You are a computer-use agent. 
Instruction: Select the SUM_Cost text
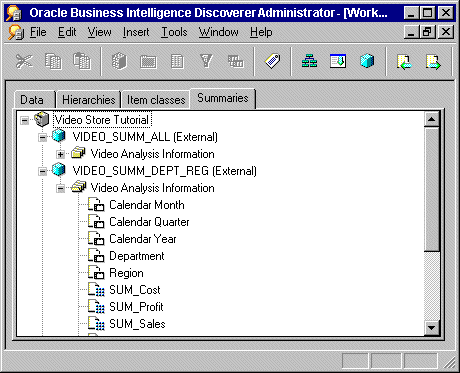click(135, 290)
